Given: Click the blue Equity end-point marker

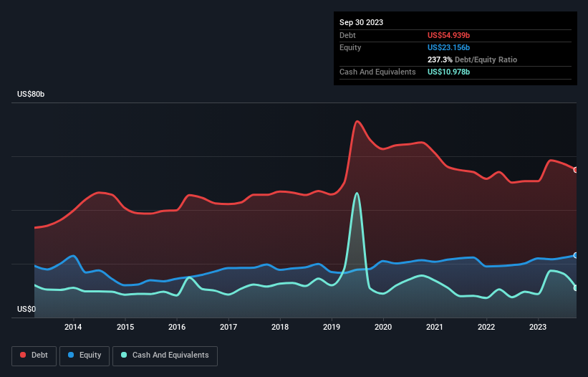Looking at the screenshot, I should [576, 255].
